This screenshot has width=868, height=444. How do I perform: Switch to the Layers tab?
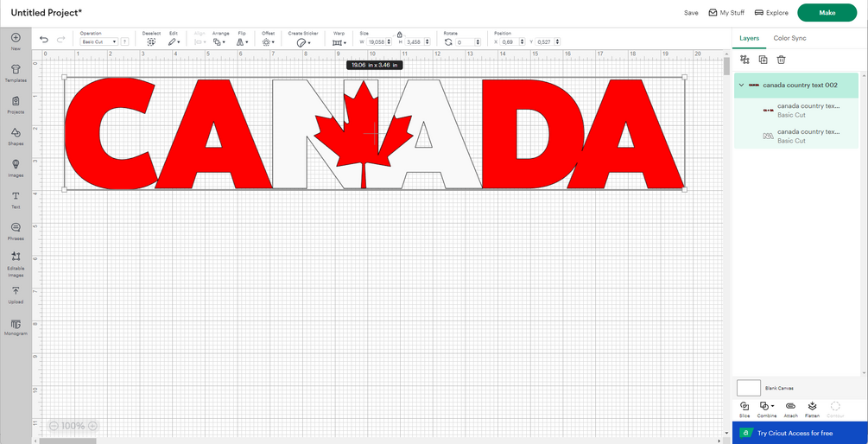(x=749, y=38)
